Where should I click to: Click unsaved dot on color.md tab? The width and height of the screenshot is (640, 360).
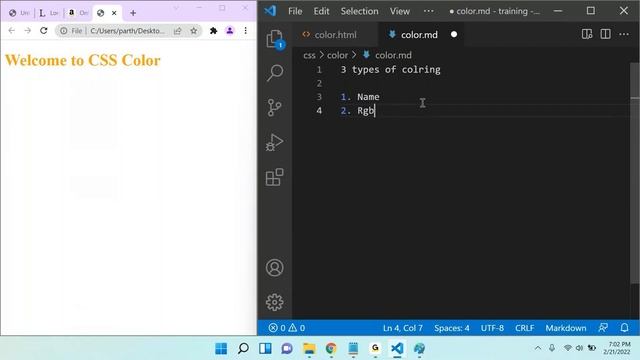point(454,35)
